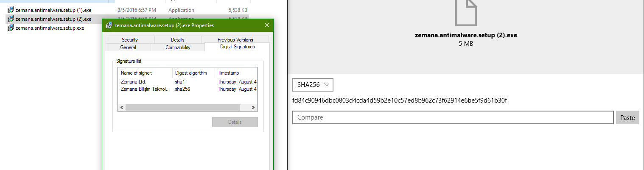
Task: Focus the Compare input field
Action: [x=453, y=117]
